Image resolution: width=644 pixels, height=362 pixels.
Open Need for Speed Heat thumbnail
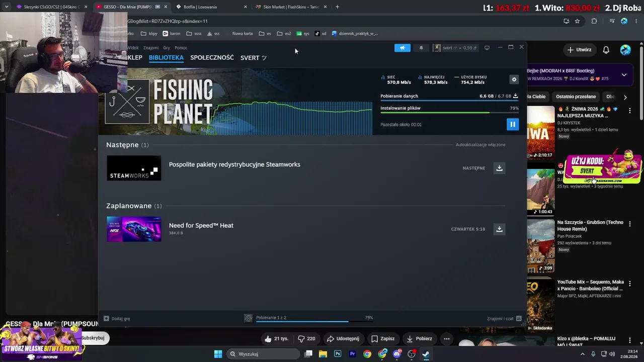point(134,229)
